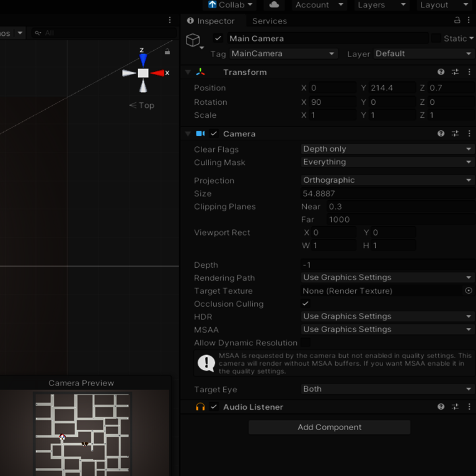Click the scene search field

pos(104,33)
